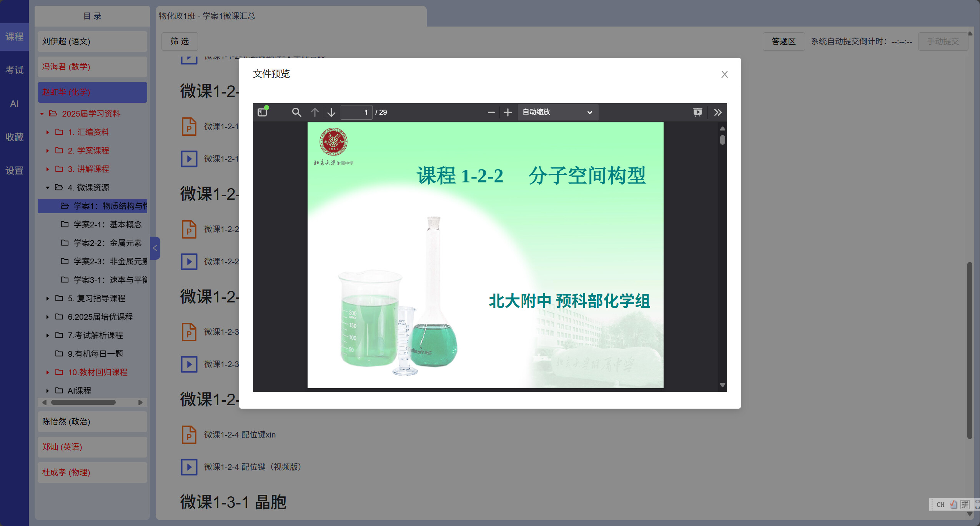Zoom in the PDF preview

[507, 112]
